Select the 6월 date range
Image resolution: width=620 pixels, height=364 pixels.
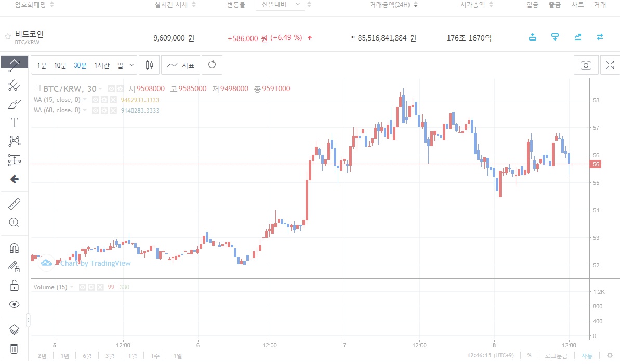pos(87,356)
